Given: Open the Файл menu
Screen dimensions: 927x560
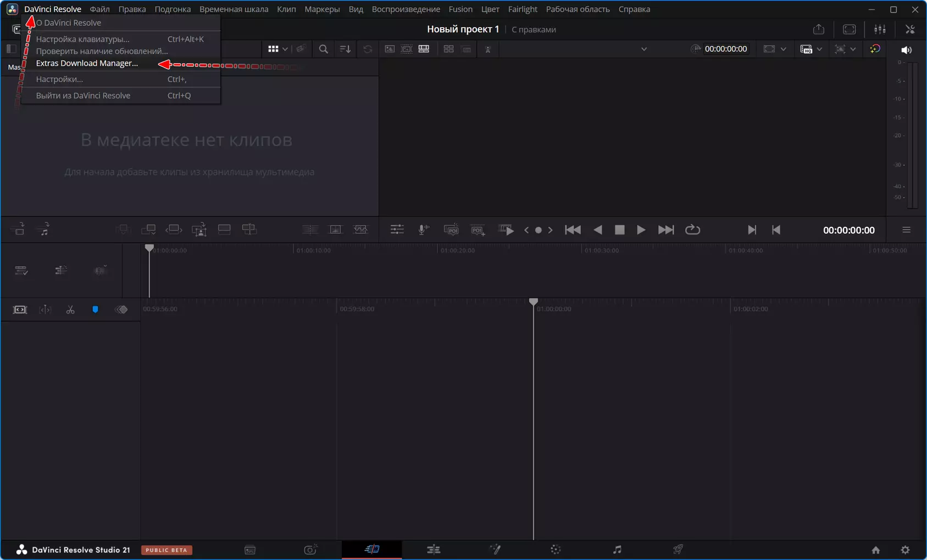Looking at the screenshot, I should point(99,9).
